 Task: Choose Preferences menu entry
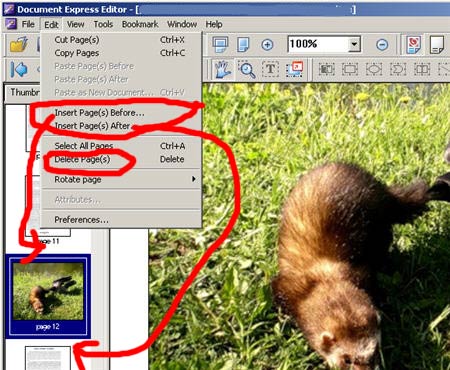[x=121, y=220]
